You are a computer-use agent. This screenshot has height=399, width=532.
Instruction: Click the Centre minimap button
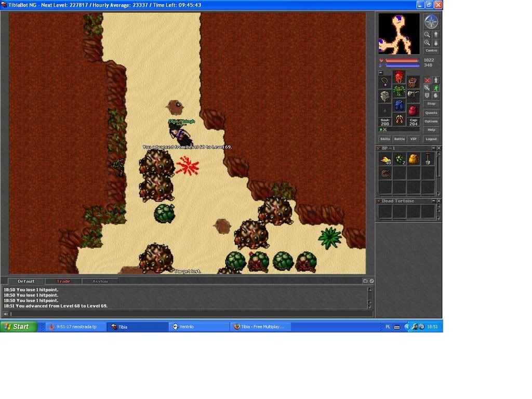pyautogui.click(x=431, y=50)
